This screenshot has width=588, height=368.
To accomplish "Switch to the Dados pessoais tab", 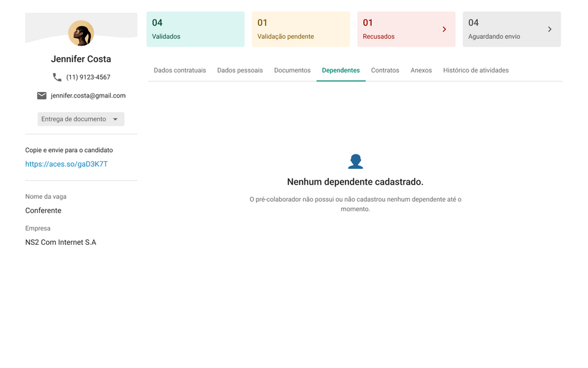I will 240,70.
